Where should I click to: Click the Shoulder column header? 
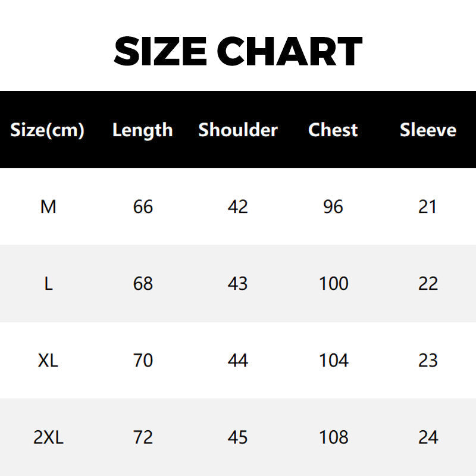tap(238, 130)
